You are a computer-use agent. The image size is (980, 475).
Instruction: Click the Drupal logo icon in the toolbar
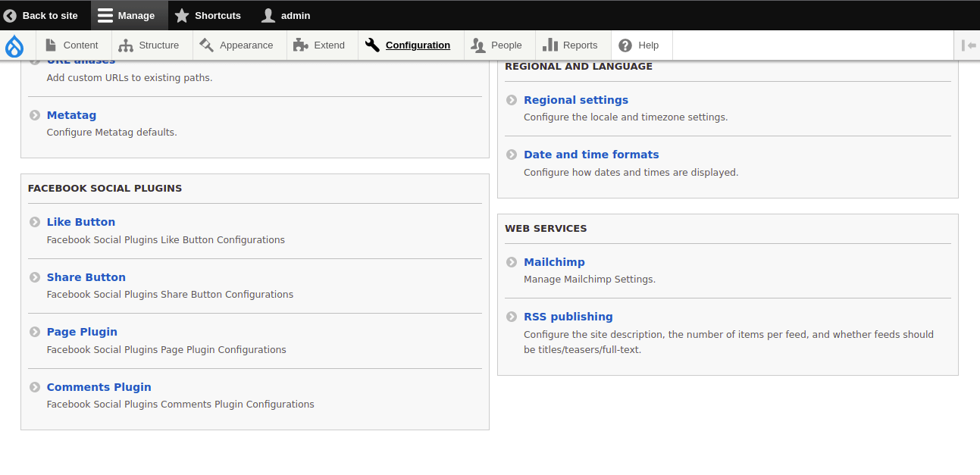coord(14,45)
